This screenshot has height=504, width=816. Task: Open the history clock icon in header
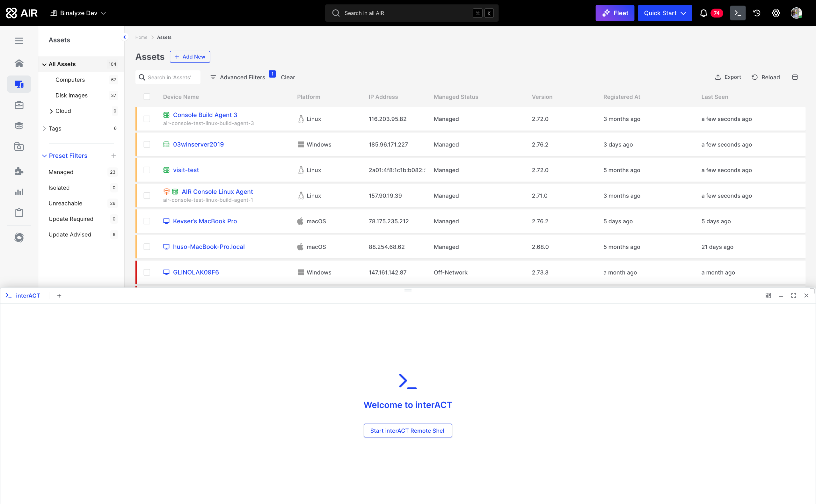click(x=757, y=13)
